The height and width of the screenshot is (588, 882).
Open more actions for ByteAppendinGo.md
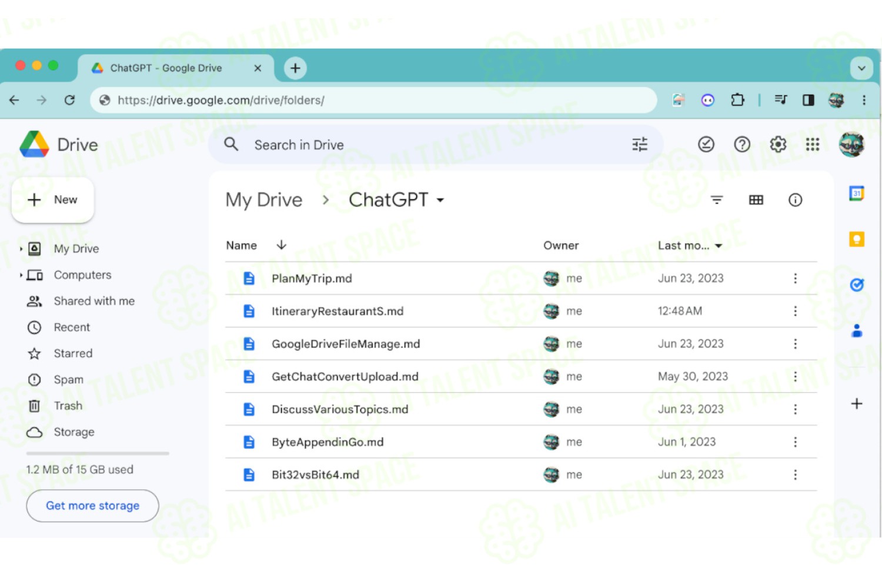(x=795, y=442)
